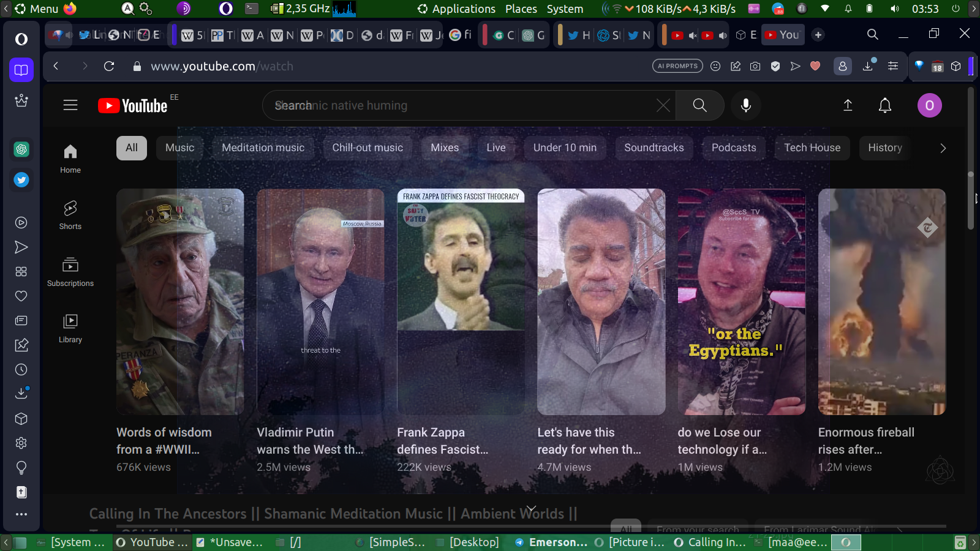Take a snapshot with the camera icon
The image size is (980, 551).
(x=755, y=66)
